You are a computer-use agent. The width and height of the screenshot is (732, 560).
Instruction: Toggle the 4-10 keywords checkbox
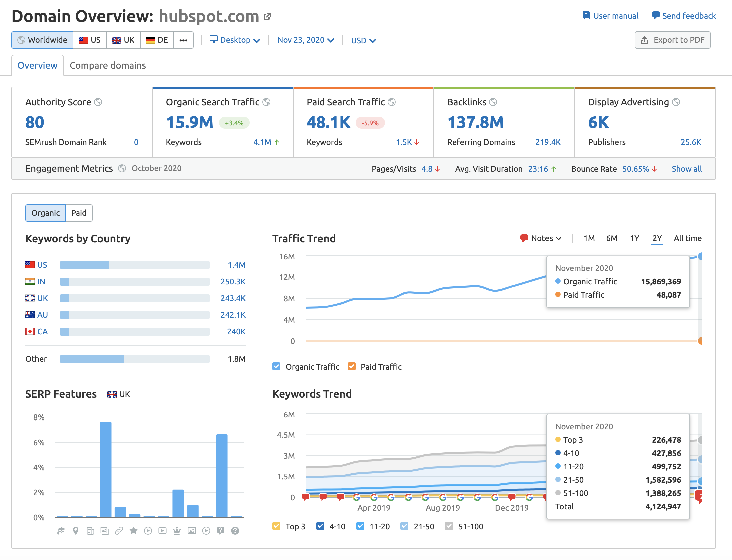pos(320,526)
